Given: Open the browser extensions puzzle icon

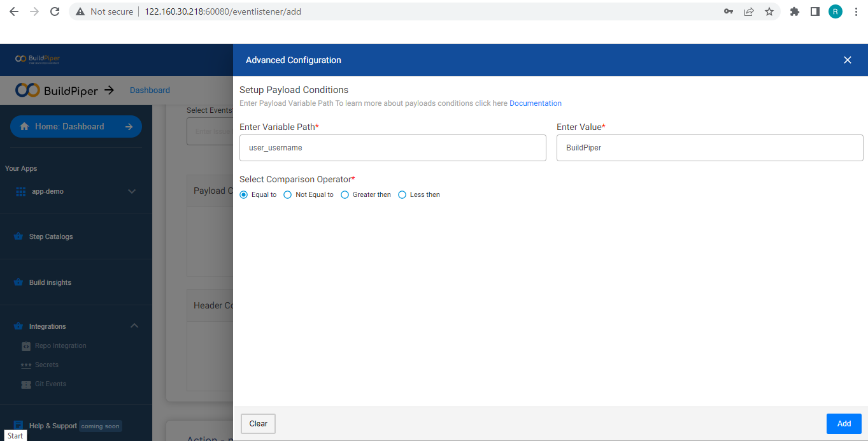Looking at the screenshot, I should click(795, 11).
